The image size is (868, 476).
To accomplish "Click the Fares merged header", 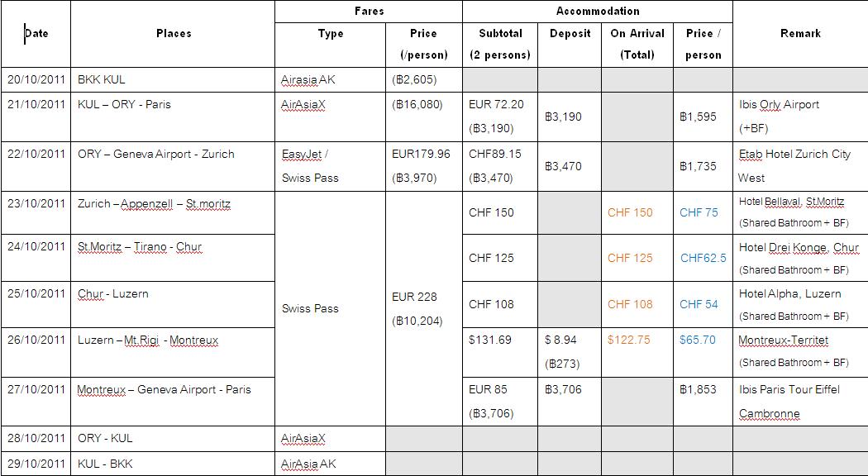I will point(369,12).
